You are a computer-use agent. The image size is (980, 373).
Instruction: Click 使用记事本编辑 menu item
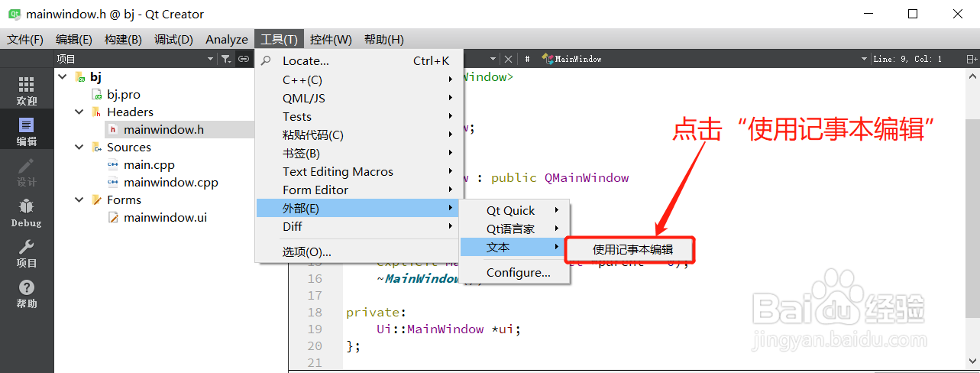tap(630, 249)
